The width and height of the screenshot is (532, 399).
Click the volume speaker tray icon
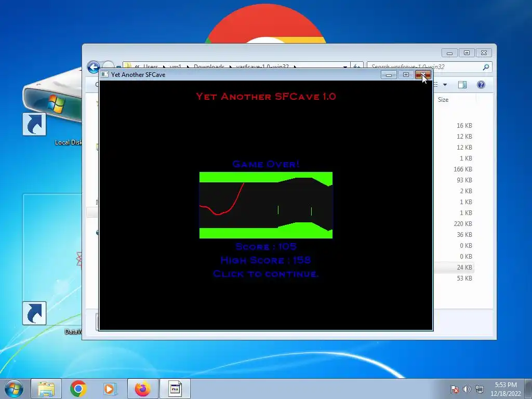467,389
